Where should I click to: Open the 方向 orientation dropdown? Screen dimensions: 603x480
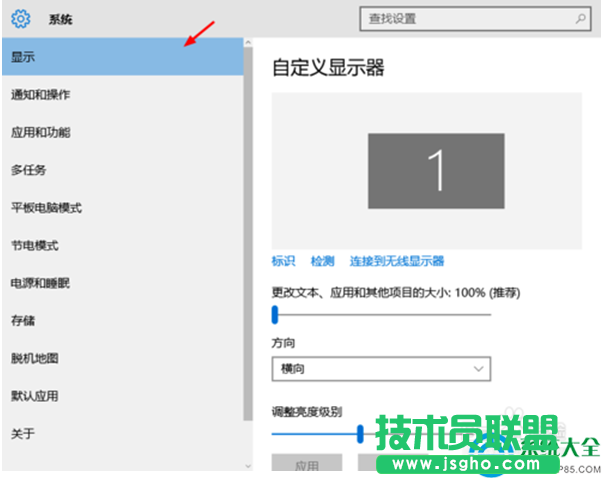pos(381,369)
